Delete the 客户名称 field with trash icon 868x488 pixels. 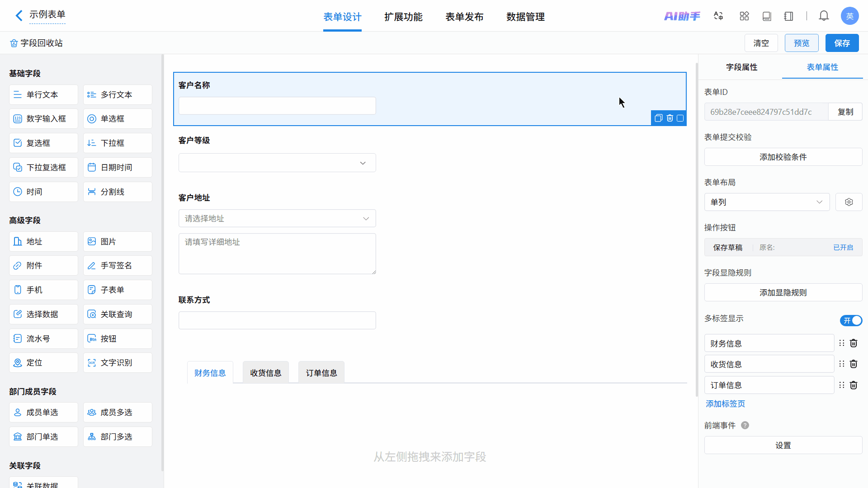(x=670, y=118)
